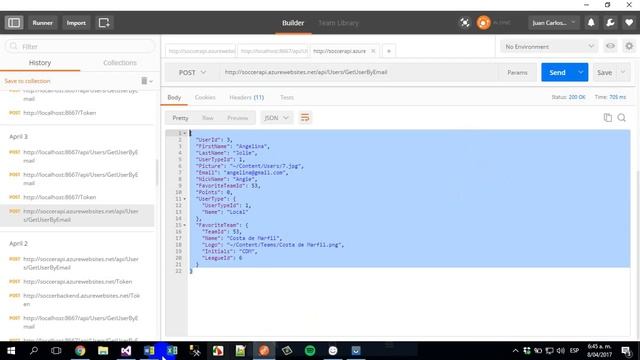
Task: Close the active soccerapi.azure request tab
Action: [x=373, y=51]
